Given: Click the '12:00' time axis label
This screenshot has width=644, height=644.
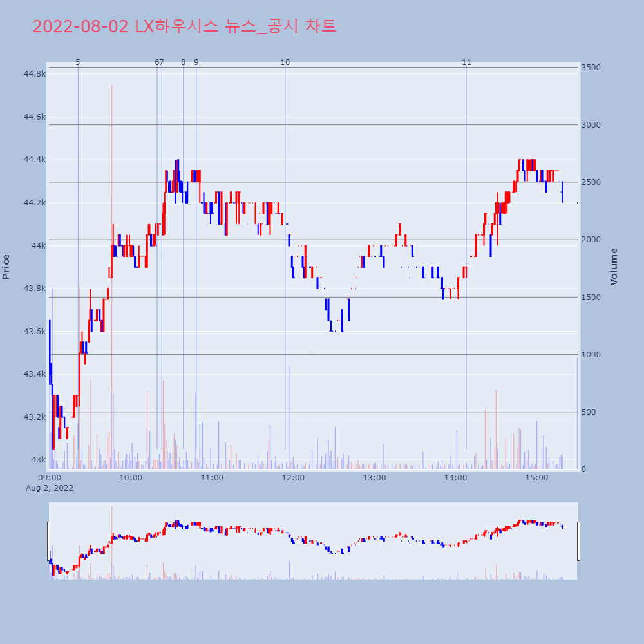Looking at the screenshot, I should click(293, 478).
